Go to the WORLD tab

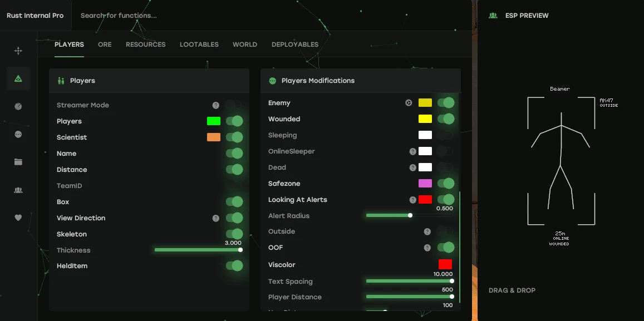click(x=245, y=45)
